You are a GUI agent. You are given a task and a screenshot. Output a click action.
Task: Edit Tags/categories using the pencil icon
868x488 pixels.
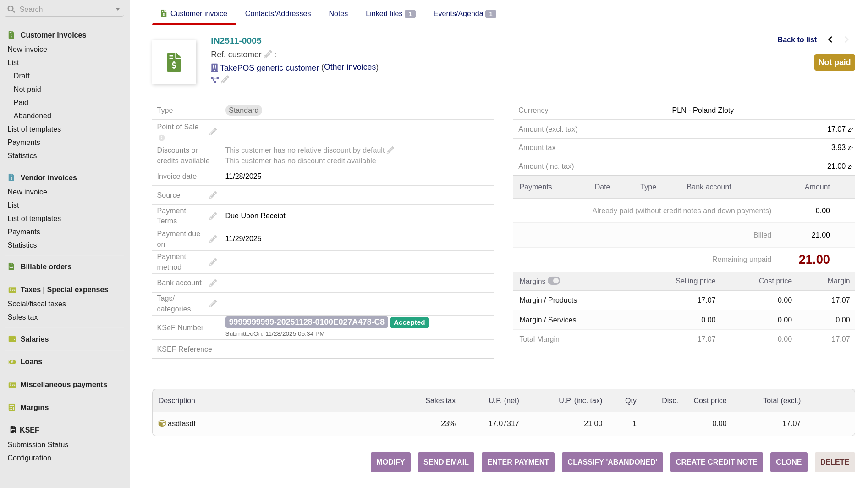(x=213, y=304)
